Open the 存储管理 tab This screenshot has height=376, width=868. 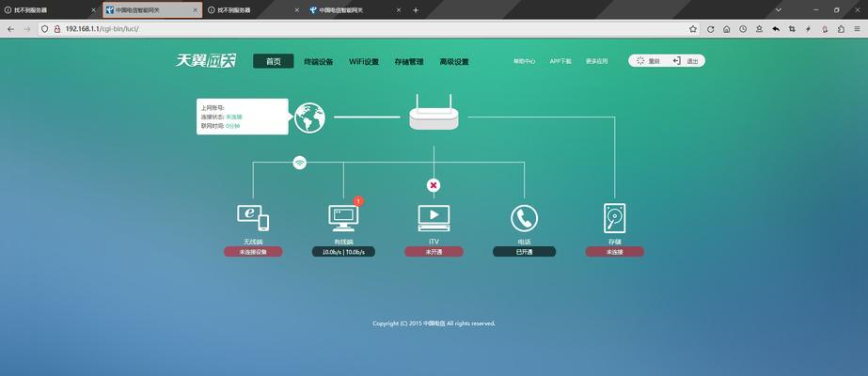[408, 62]
